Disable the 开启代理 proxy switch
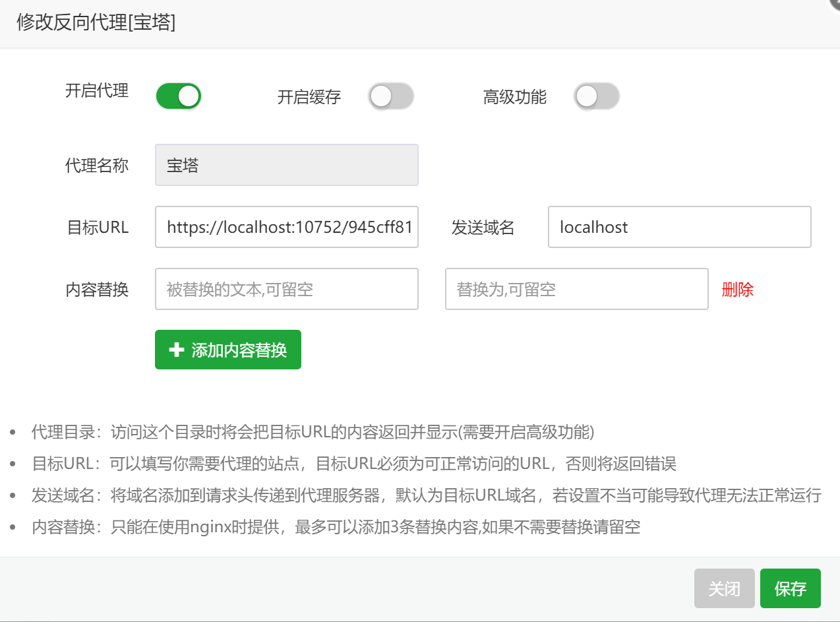Image resolution: width=840 pixels, height=622 pixels. 178,96
